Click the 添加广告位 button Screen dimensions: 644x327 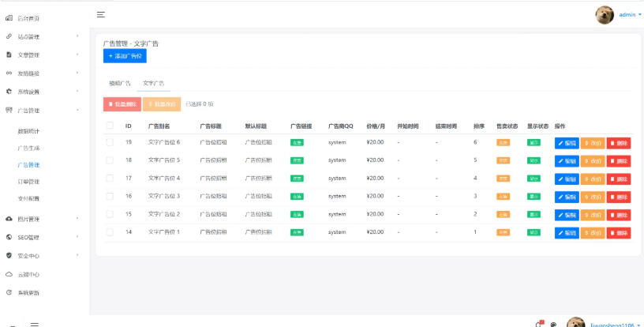125,56
